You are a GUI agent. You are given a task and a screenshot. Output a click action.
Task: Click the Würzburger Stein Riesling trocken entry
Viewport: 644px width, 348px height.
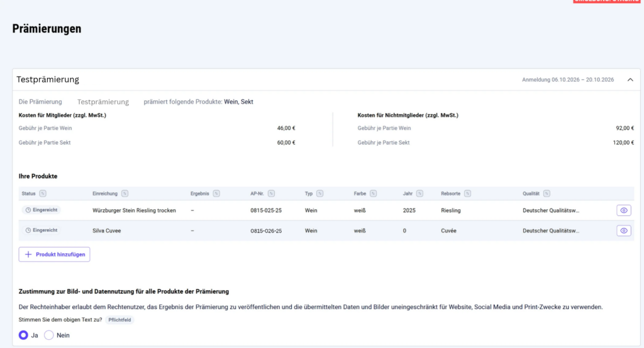click(x=134, y=210)
